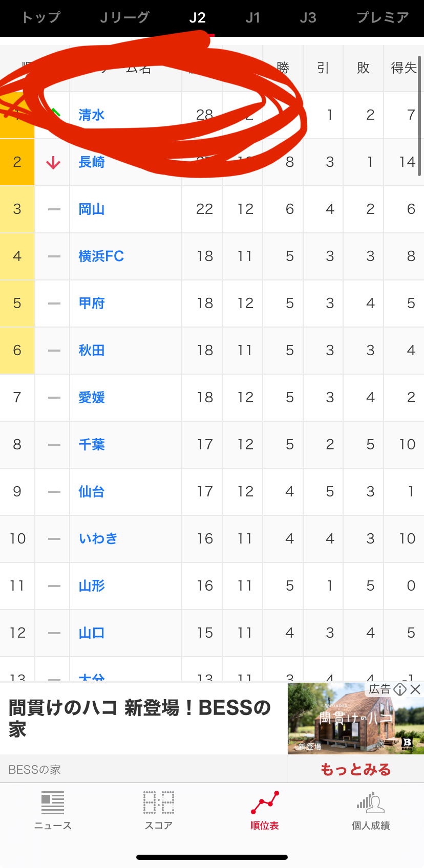424x868 pixels.
Task: Tap the red down arrow beside 長崎
Action: click(x=53, y=163)
